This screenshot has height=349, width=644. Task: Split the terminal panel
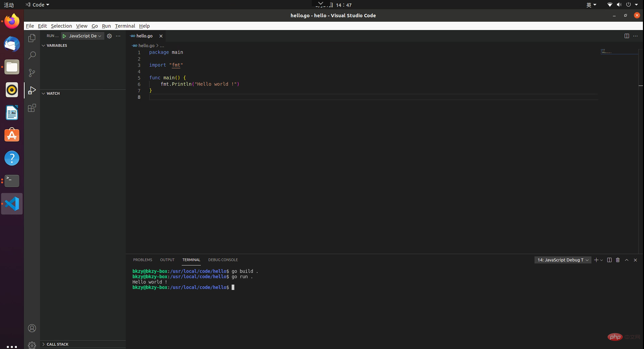609,260
